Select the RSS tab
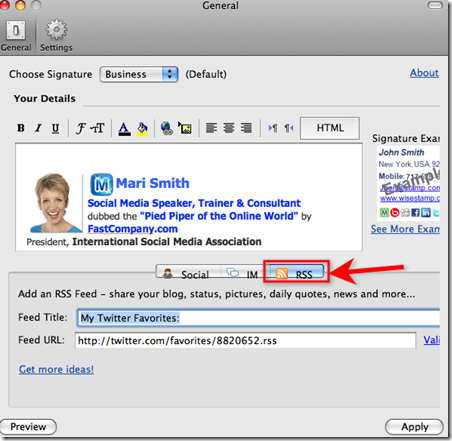The width and height of the screenshot is (452, 441). coord(296,273)
